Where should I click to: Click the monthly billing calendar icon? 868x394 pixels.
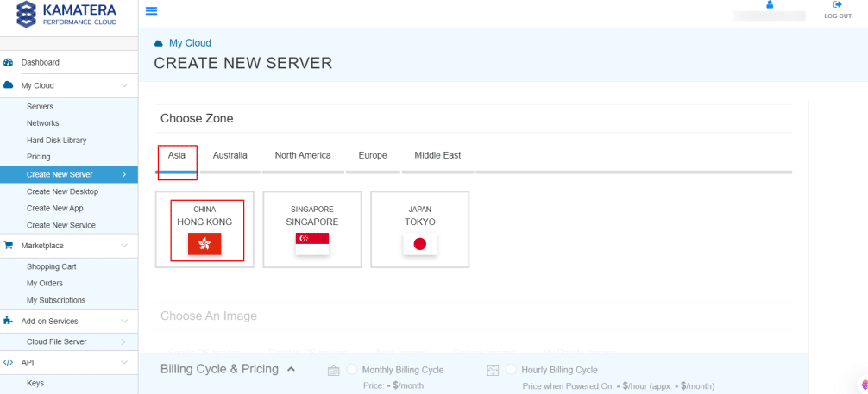pyautogui.click(x=333, y=370)
